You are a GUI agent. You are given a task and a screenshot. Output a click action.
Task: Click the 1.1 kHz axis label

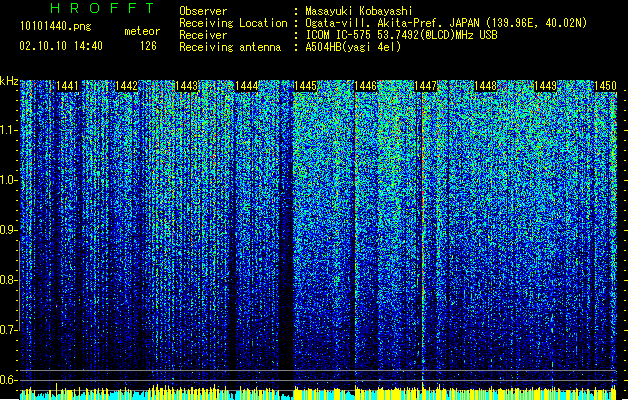point(9,130)
